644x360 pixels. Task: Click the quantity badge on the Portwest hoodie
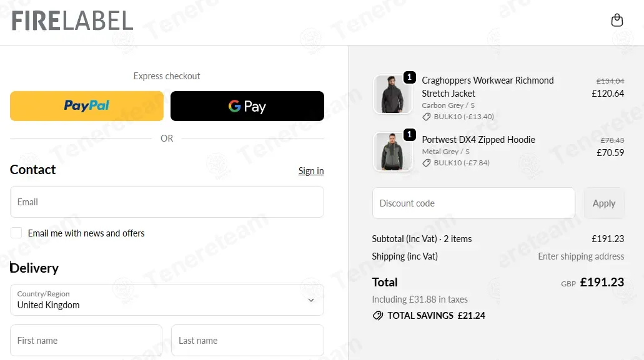click(x=410, y=135)
